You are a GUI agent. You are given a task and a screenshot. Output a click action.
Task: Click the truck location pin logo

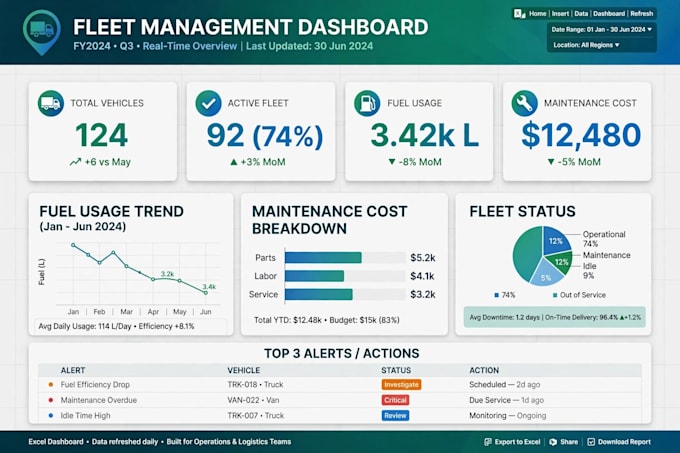(x=42, y=33)
